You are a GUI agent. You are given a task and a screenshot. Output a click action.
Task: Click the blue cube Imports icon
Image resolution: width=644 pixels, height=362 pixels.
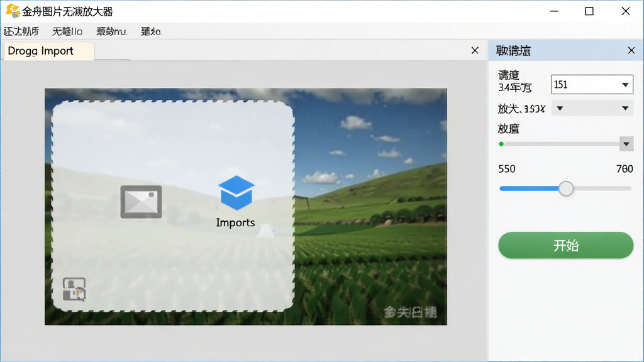pyautogui.click(x=236, y=192)
